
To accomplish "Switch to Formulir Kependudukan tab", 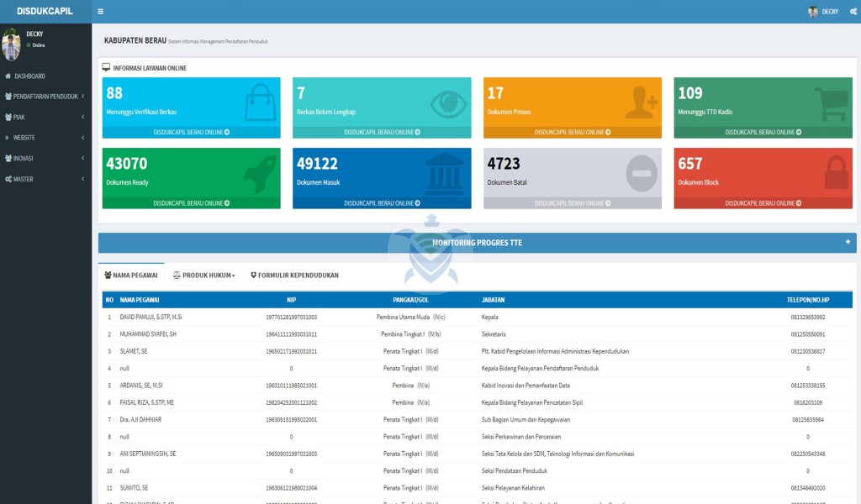I will pos(294,276).
